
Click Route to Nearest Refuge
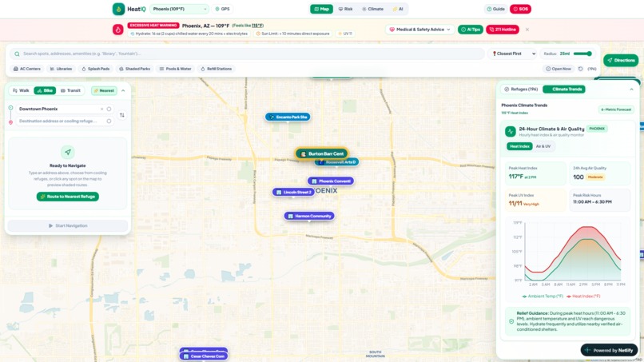[x=68, y=197]
